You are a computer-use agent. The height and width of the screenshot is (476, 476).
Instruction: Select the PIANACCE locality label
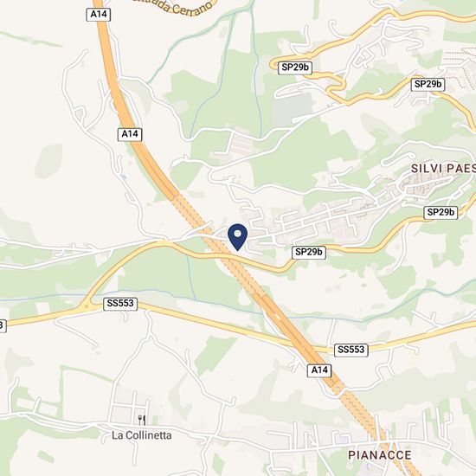pos(379,455)
